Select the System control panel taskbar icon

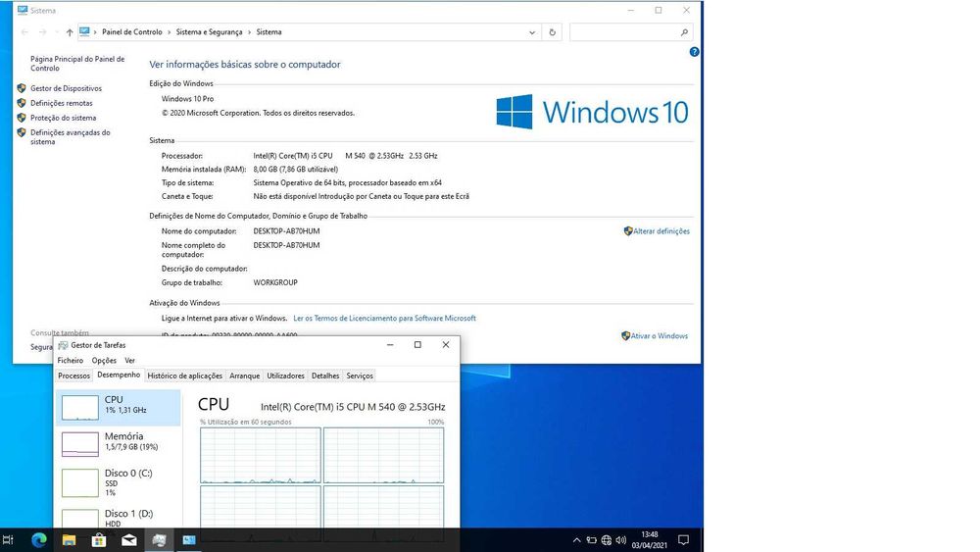pos(189,540)
